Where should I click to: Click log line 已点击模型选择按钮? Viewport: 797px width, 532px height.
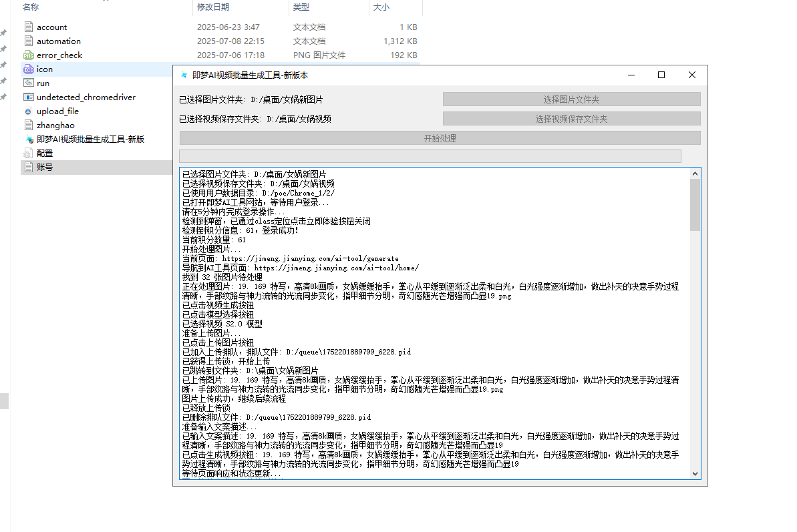tap(218, 314)
